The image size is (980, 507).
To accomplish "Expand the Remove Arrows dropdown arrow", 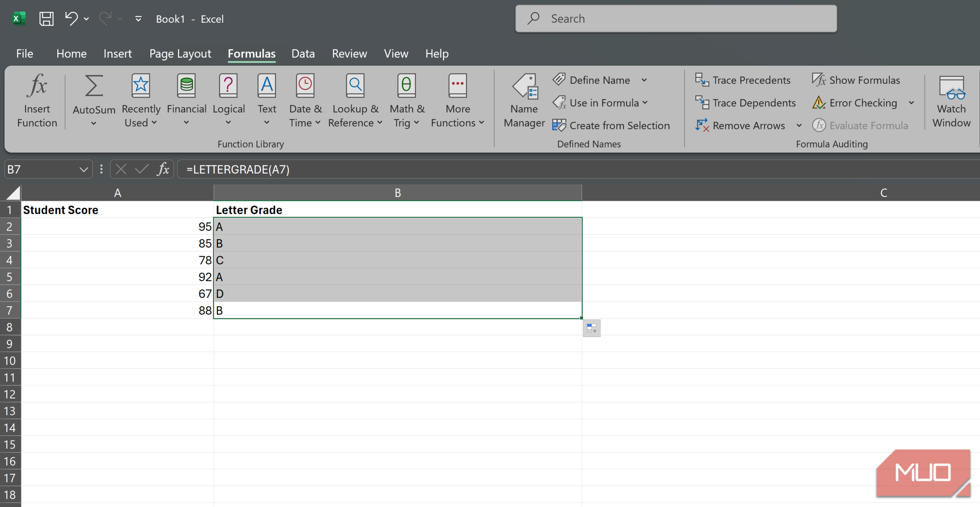I will coord(799,125).
